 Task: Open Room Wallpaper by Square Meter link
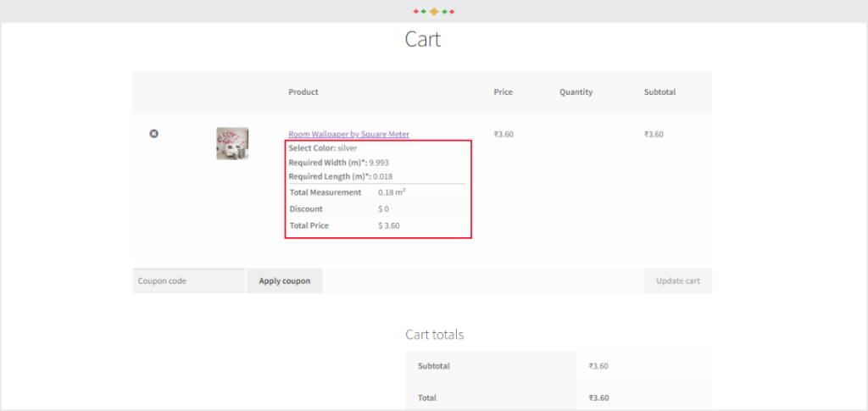[x=348, y=134]
